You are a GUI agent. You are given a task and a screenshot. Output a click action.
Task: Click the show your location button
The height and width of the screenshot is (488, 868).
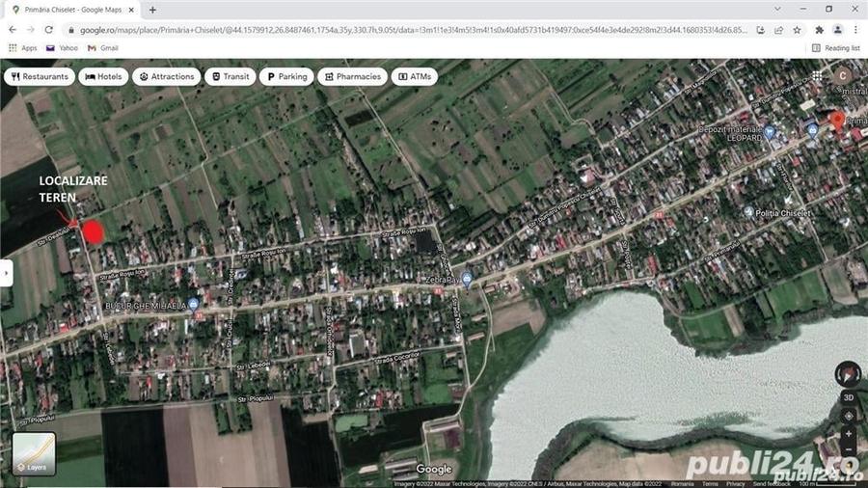[848, 416]
